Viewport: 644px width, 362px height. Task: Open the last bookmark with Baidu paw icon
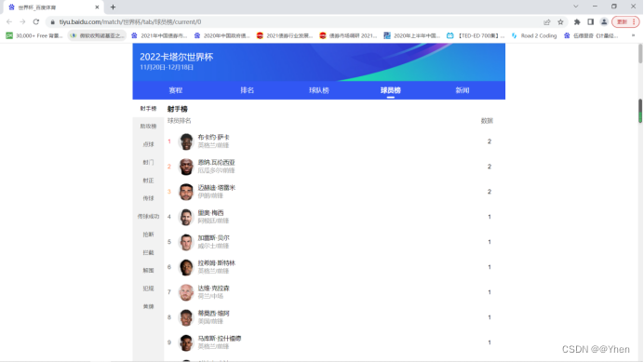(x=592, y=35)
